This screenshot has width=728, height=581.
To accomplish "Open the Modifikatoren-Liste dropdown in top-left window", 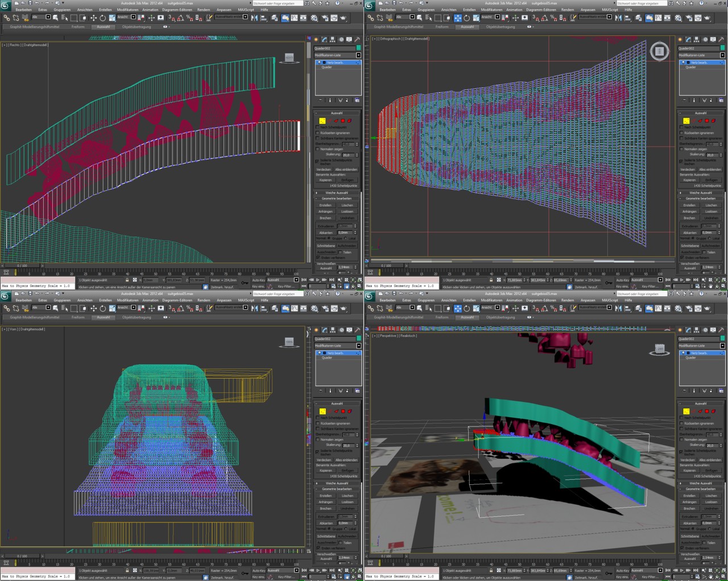I will coord(338,55).
